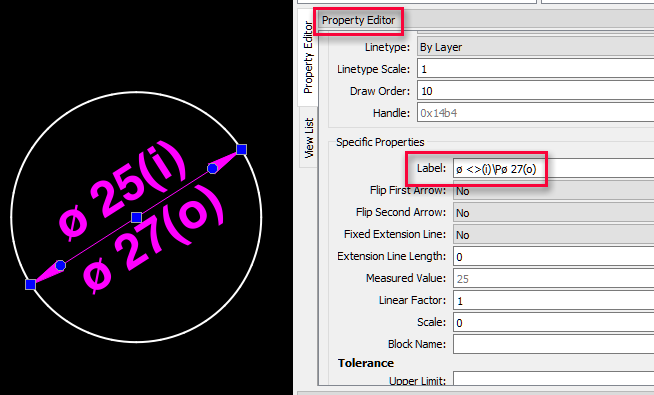Screen dimensions: 654x395
Task: Click the Tolerance Upper Limit field
Action: pos(553,378)
